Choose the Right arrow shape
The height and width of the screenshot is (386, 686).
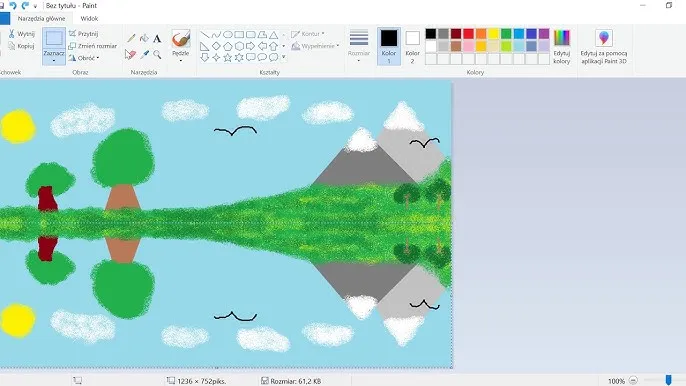tap(251, 46)
